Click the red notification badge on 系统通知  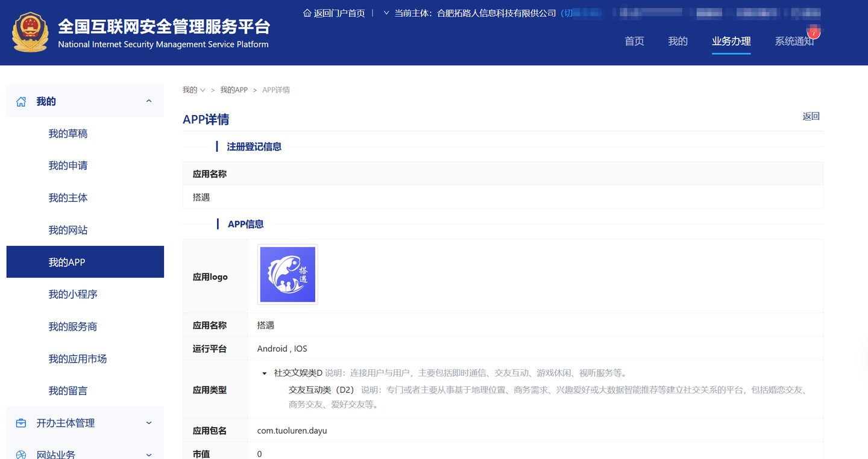tap(814, 33)
